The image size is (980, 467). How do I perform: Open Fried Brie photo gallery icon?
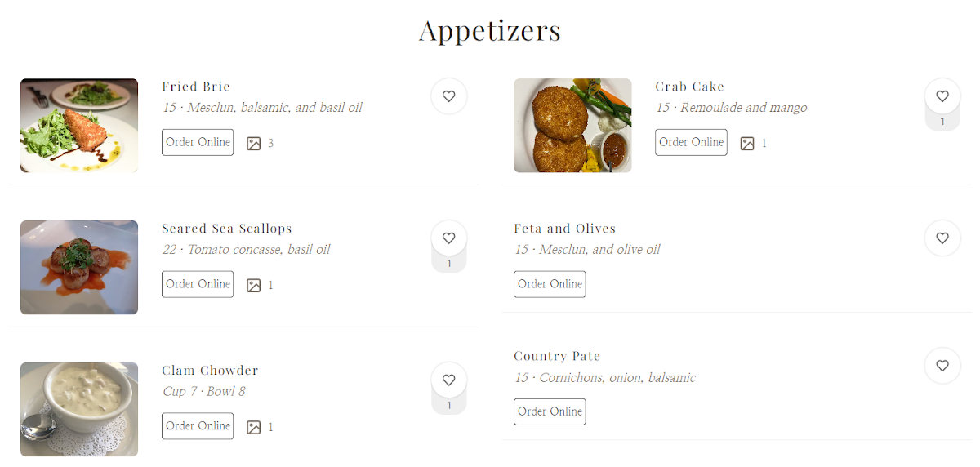click(254, 144)
